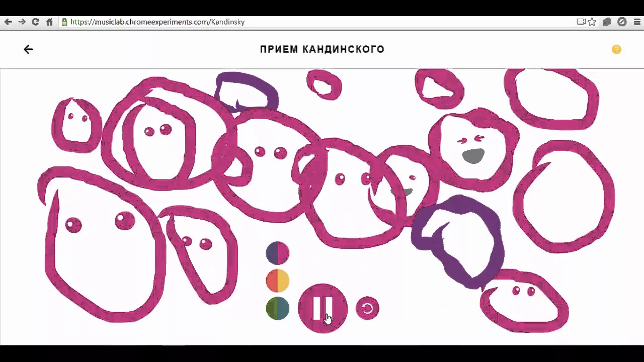Select the green and teal color palette

pyautogui.click(x=277, y=308)
